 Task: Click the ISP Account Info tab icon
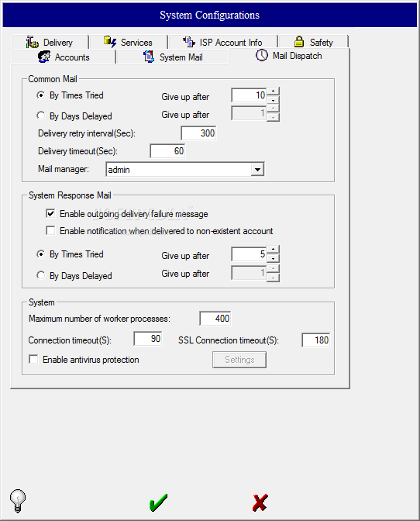(x=189, y=42)
